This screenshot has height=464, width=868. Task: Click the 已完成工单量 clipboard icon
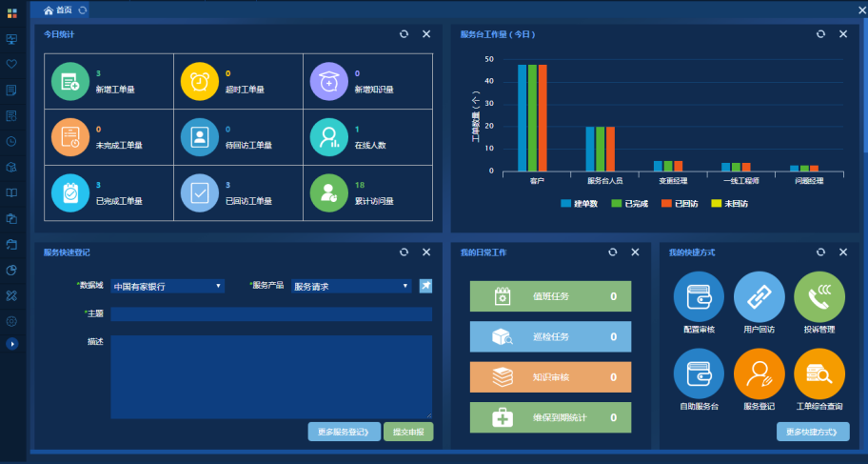70,192
